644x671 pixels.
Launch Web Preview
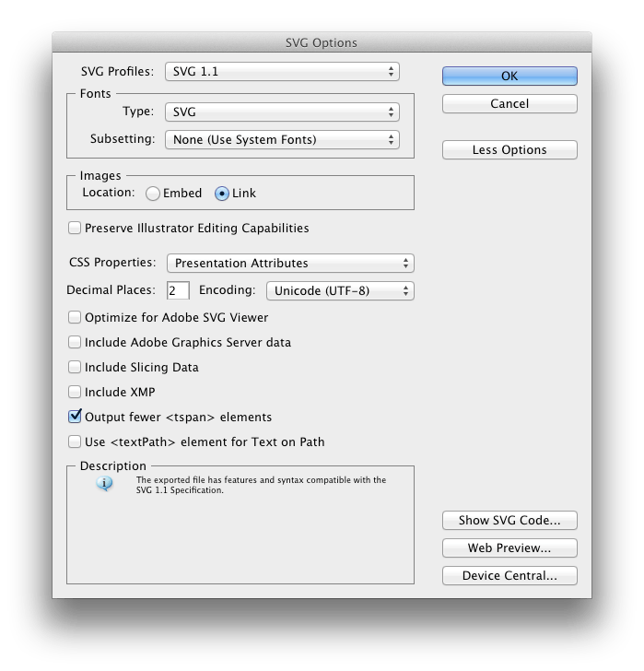(509, 547)
